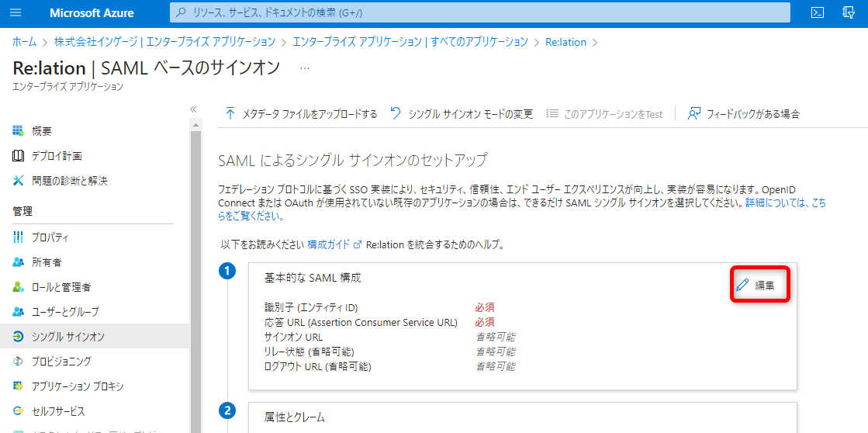Click the セルフサービス icon
The width and height of the screenshot is (868, 433).
pos(18,410)
